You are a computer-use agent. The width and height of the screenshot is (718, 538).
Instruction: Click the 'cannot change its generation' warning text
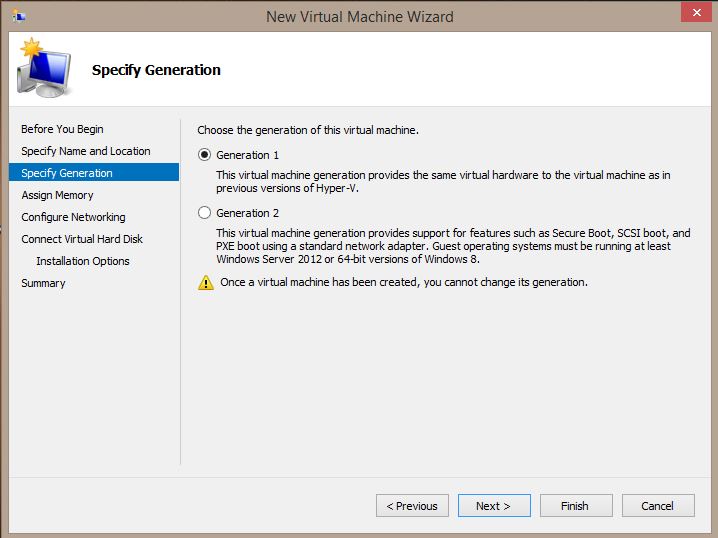[404, 282]
